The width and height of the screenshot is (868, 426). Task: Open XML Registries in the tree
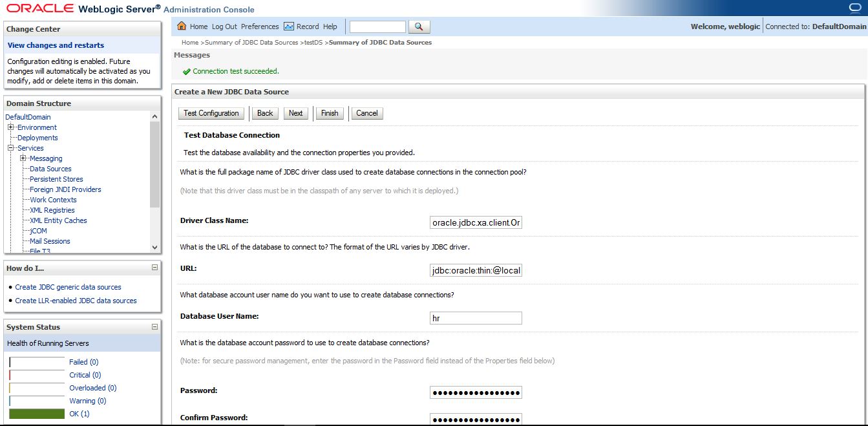tap(52, 210)
